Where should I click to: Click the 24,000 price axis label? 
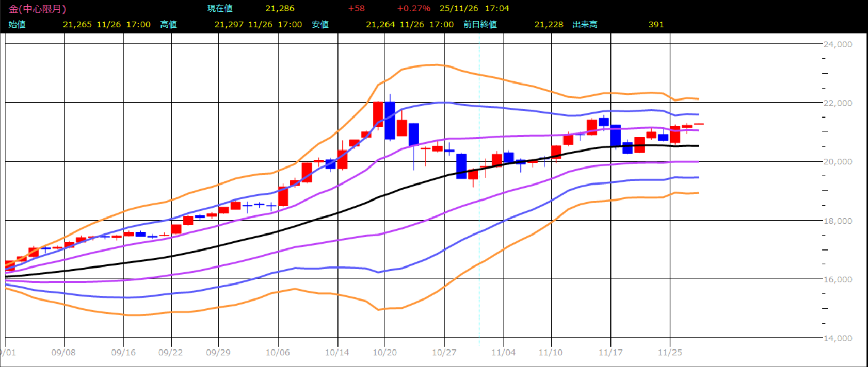click(838, 44)
